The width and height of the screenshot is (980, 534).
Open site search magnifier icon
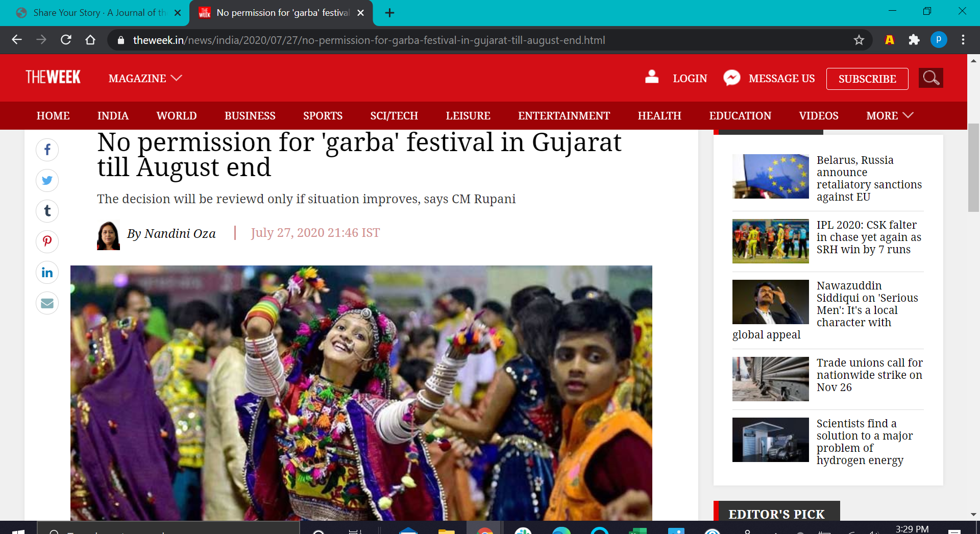click(x=930, y=78)
